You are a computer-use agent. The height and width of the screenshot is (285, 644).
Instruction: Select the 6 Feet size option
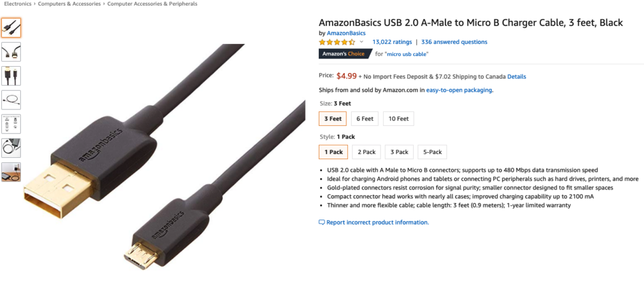pos(365,118)
